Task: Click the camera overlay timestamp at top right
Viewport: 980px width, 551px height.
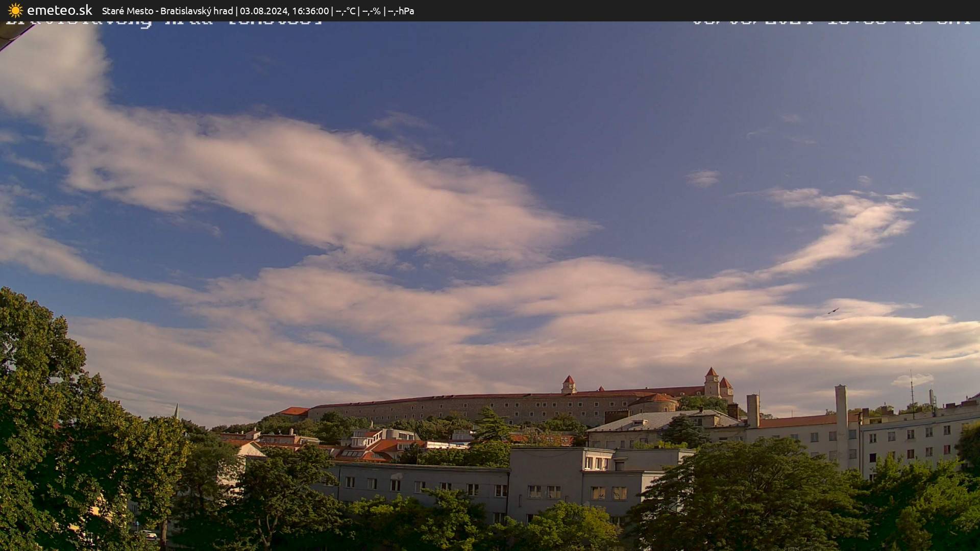Action: point(831,23)
